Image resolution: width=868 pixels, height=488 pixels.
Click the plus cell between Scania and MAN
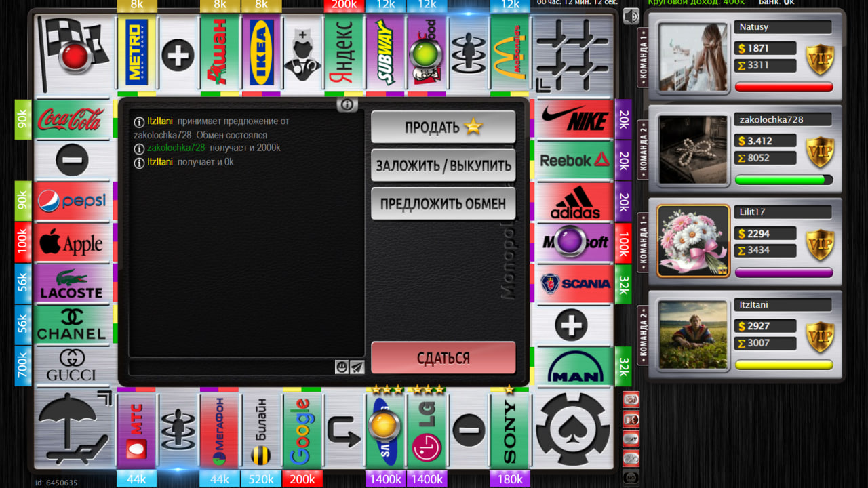(x=575, y=325)
